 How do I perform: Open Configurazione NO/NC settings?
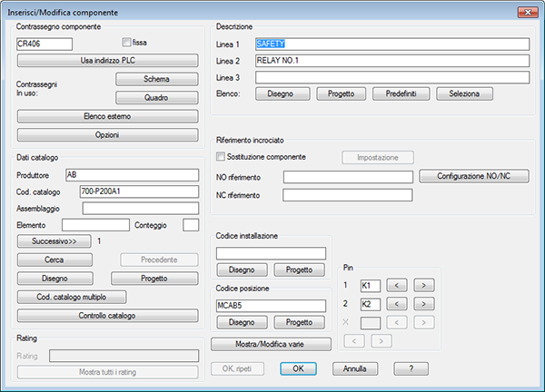point(474,176)
